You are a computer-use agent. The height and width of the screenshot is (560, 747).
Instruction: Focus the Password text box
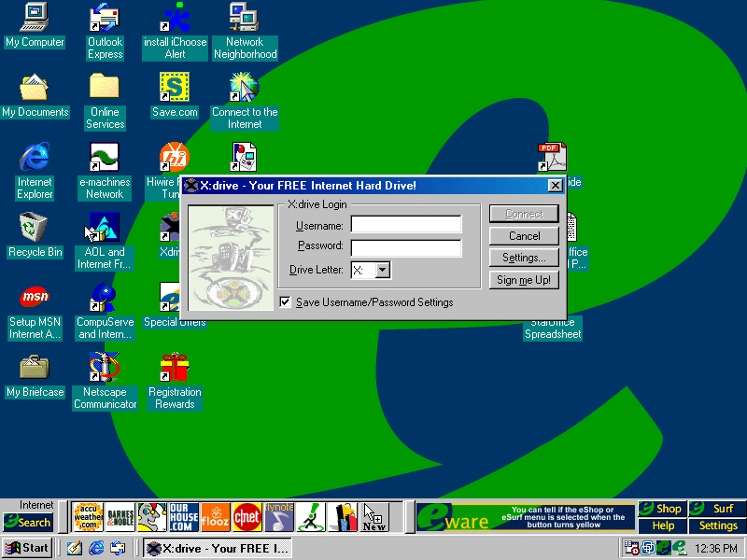pyautogui.click(x=405, y=248)
